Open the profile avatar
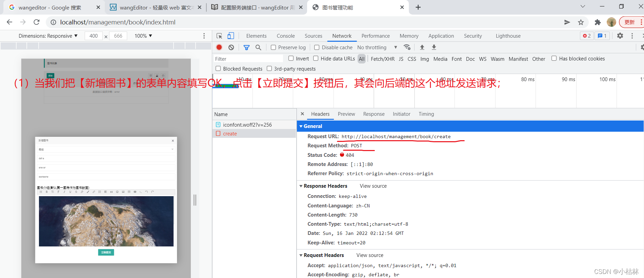This screenshot has height=278, width=644. coord(611,22)
